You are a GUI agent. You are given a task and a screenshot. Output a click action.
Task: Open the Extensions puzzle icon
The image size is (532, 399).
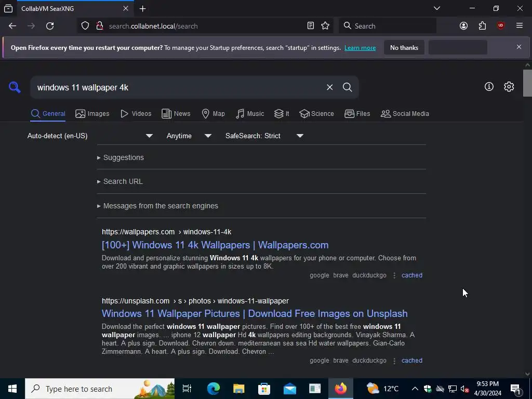(x=482, y=26)
